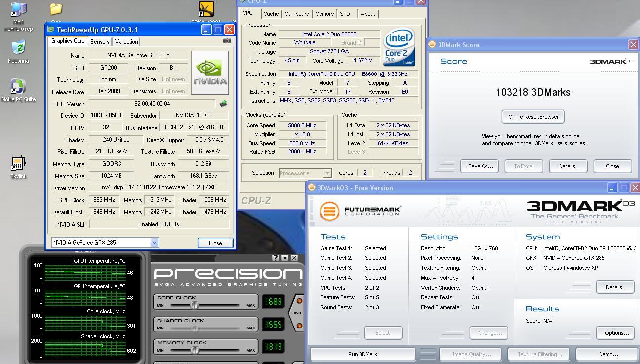This screenshot has height=364, width=640.
Task: Click Details... under System in 3DMark03
Action: point(615,287)
